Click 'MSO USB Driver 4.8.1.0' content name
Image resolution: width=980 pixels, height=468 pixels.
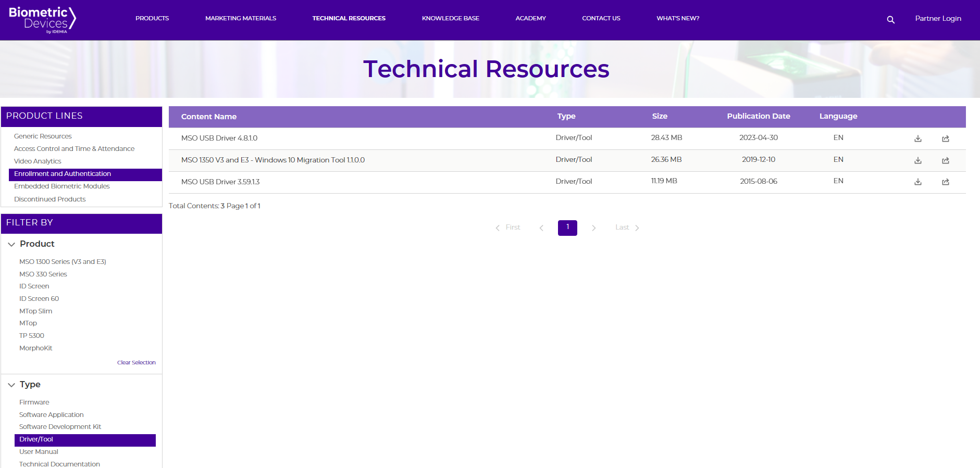tap(219, 138)
